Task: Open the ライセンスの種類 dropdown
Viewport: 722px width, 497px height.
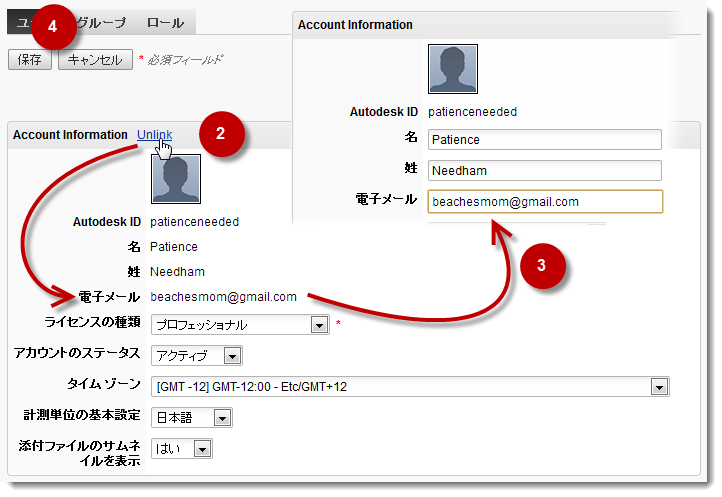Action: point(240,325)
